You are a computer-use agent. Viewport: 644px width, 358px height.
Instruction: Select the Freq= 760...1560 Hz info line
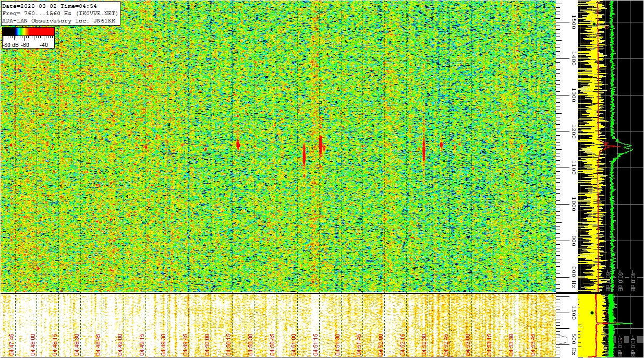coord(60,13)
